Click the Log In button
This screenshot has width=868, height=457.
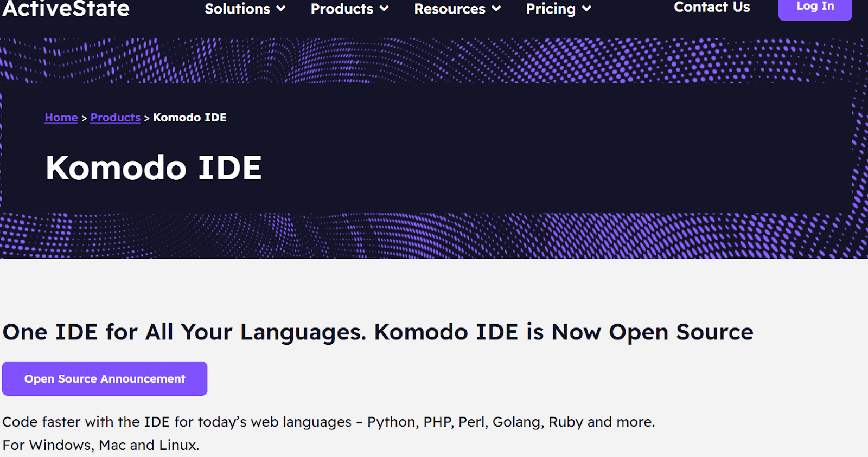[x=815, y=8]
